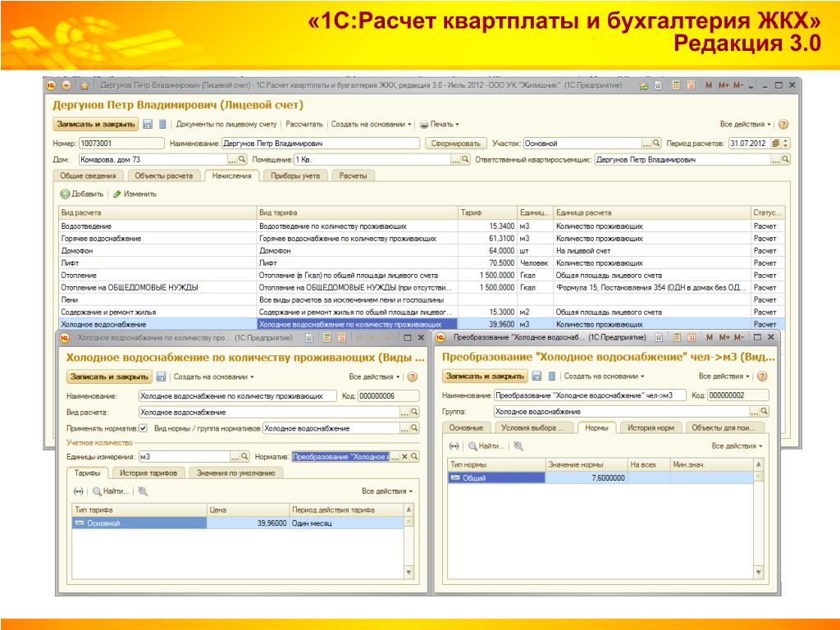The height and width of the screenshot is (630, 840).
Task: Open Печать dropdown arrow menu
Action: click(458, 125)
